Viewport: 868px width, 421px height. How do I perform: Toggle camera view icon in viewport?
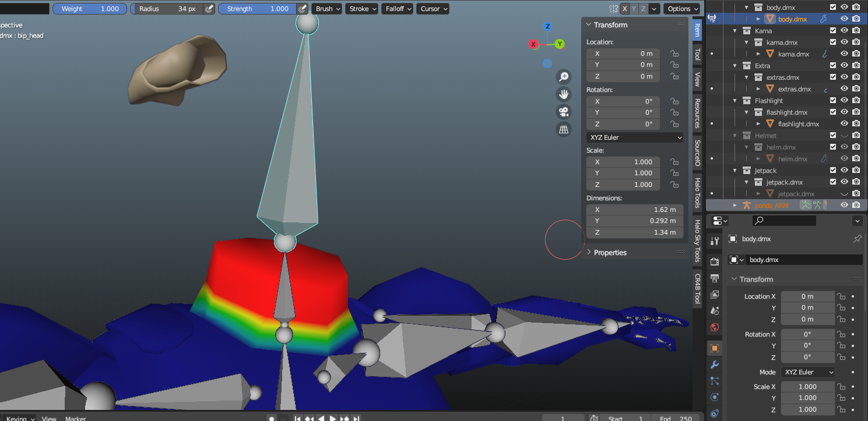coord(564,112)
